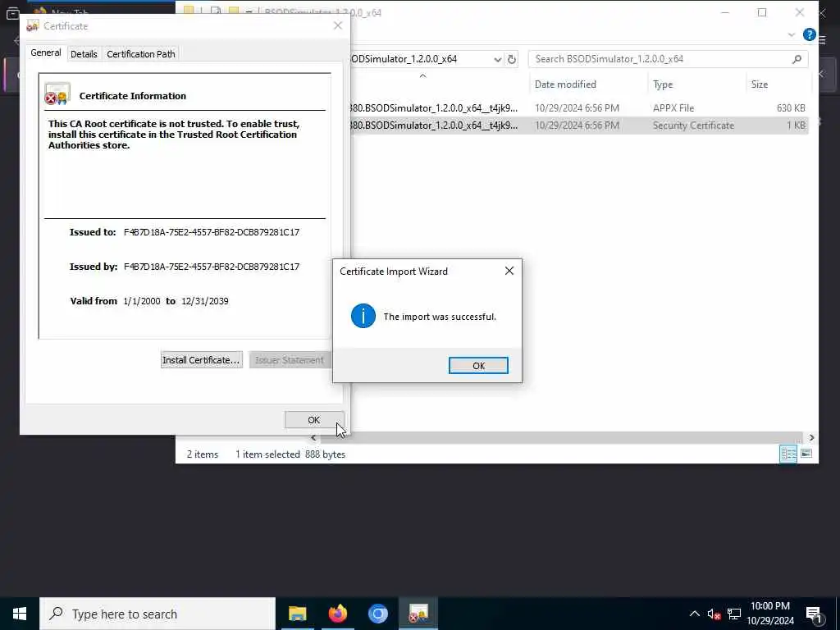
Task: Expand the address bar history dropdown
Action: [498, 59]
